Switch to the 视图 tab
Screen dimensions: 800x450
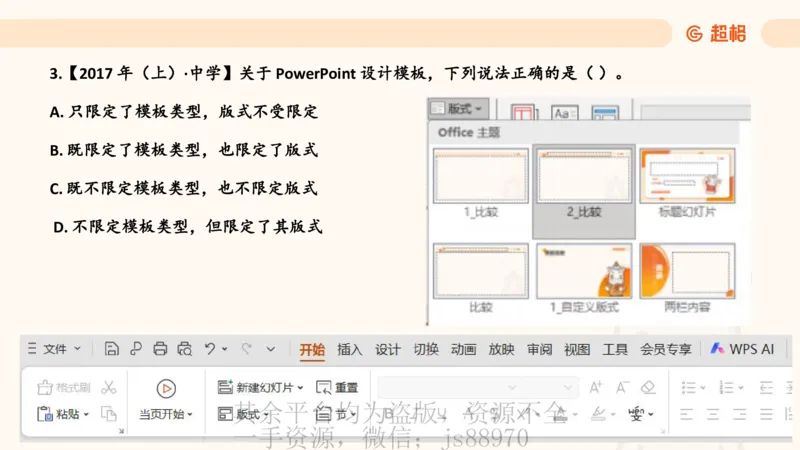coord(577,349)
